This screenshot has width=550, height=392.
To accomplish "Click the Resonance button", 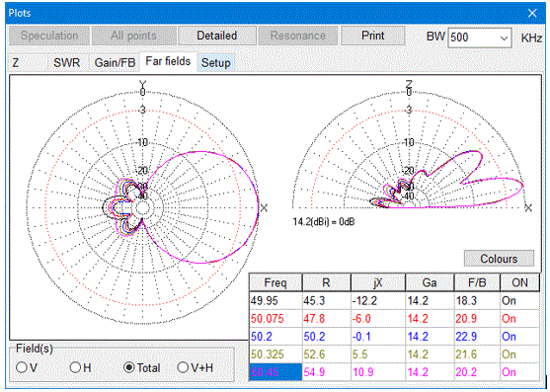I will pyautogui.click(x=298, y=36).
